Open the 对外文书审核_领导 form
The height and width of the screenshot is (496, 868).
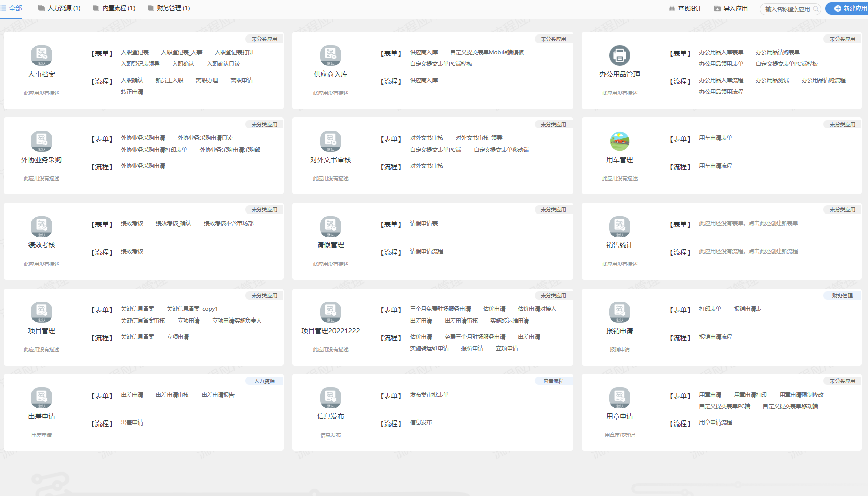[x=479, y=138]
